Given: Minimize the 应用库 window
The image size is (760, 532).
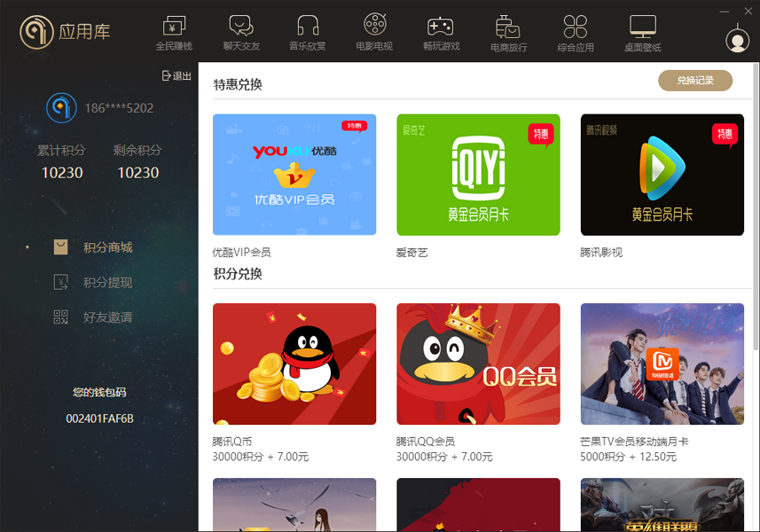Looking at the screenshot, I should point(725,12).
